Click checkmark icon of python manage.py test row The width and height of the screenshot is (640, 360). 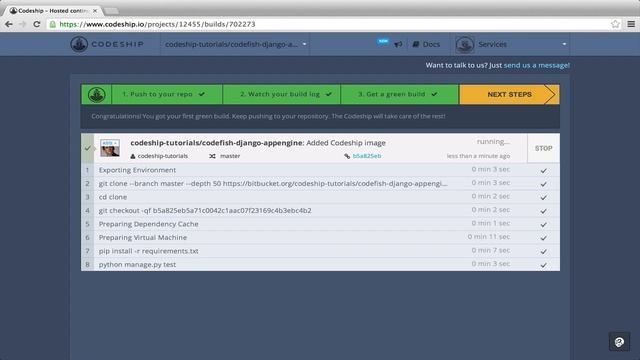(x=543, y=265)
